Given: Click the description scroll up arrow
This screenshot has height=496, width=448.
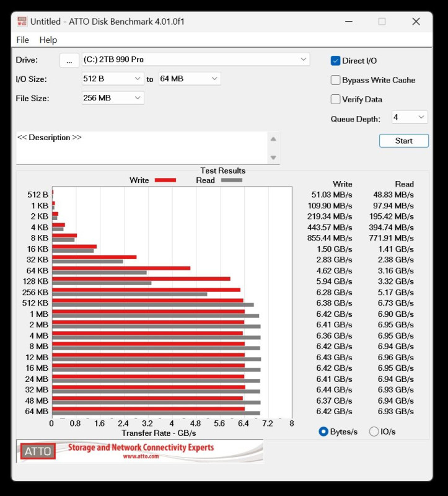Looking at the screenshot, I should click(273, 139).
